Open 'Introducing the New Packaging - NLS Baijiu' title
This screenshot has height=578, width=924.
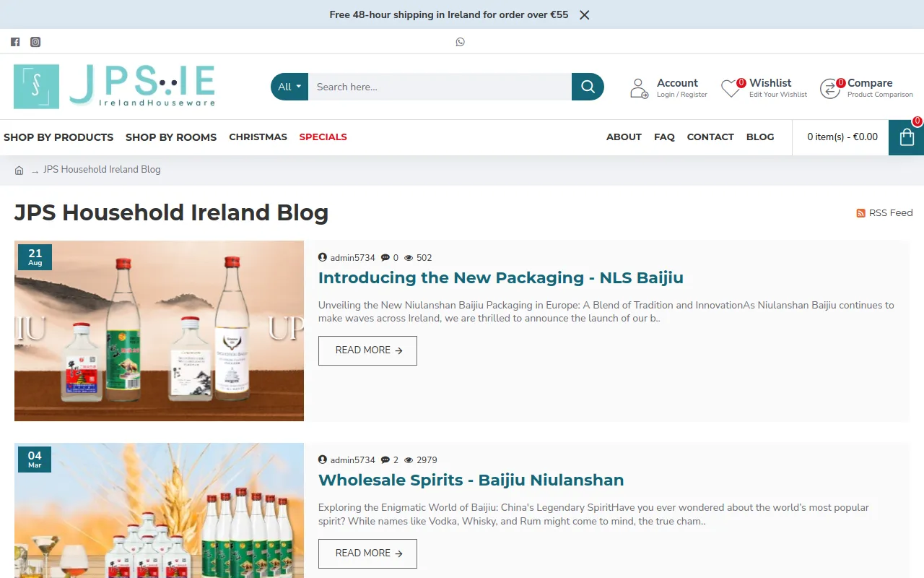click(x=501, y=278)
